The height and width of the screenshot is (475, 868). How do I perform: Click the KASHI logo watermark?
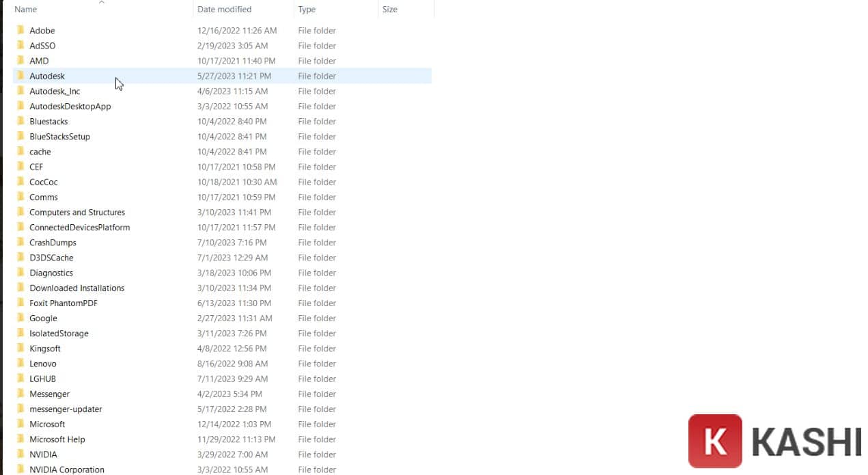pyautogui.click(x=774, y=442)
